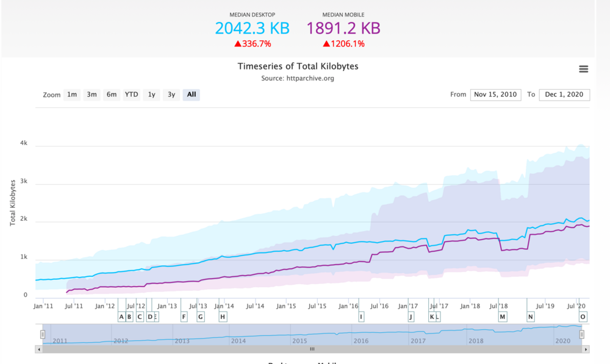Click the To date input field

564,95
